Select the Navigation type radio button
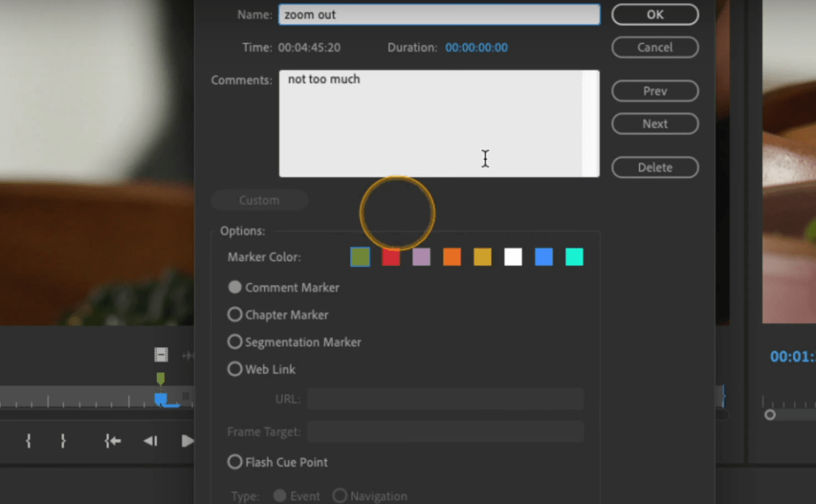Screen dimensions: 816x504 339,496
